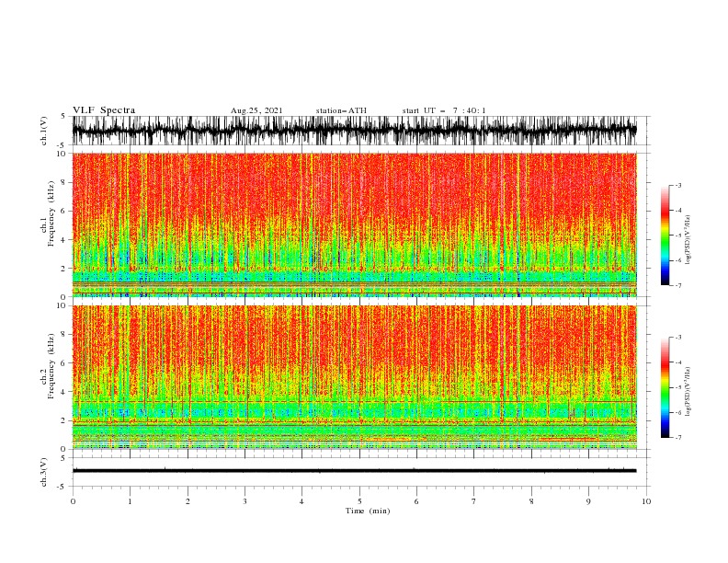Click time axis tick label "6"
Viewport: 728px width, 563px height.
(x=416, y=501)
